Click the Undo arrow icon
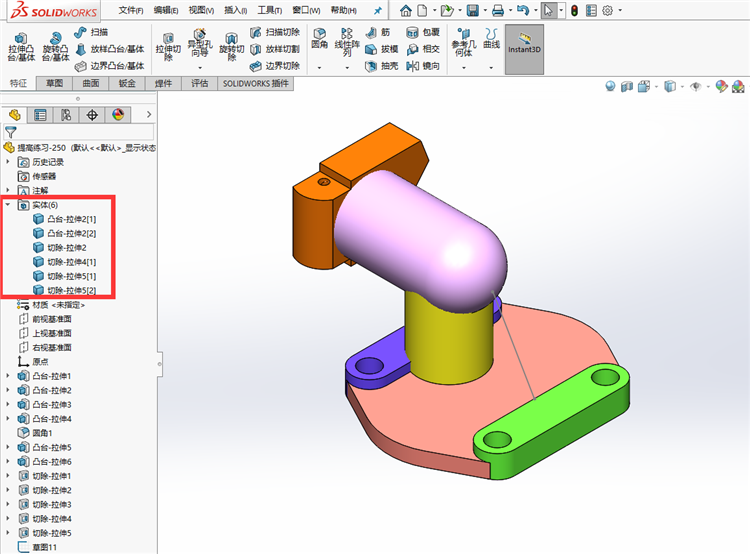750x554 pixels. 523,10
